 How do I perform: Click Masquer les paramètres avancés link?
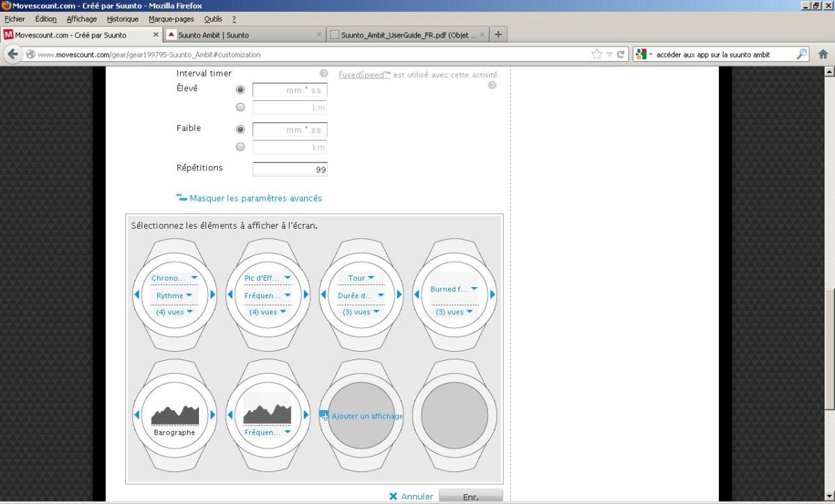255,198
